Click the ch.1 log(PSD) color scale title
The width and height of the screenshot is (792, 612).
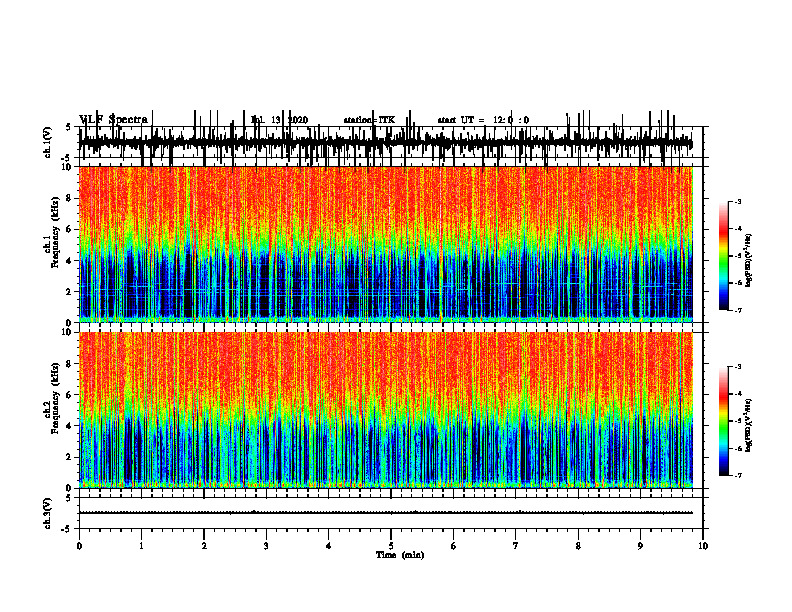point(749,261)
